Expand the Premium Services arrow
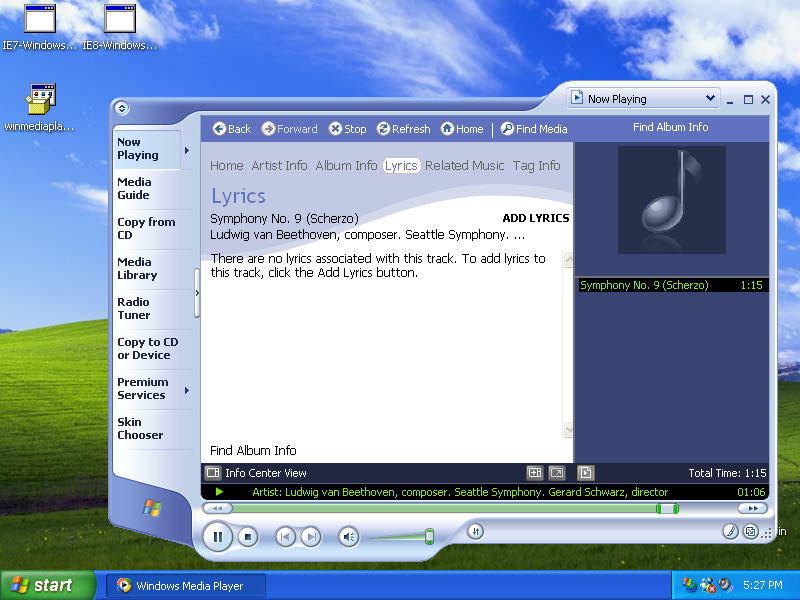 click(x=187, y=390)
